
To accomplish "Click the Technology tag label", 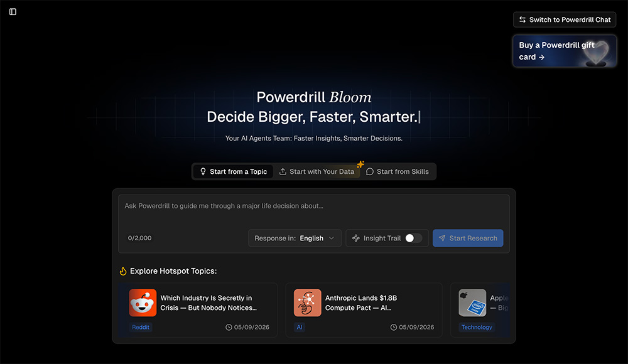I will [477, 327].
